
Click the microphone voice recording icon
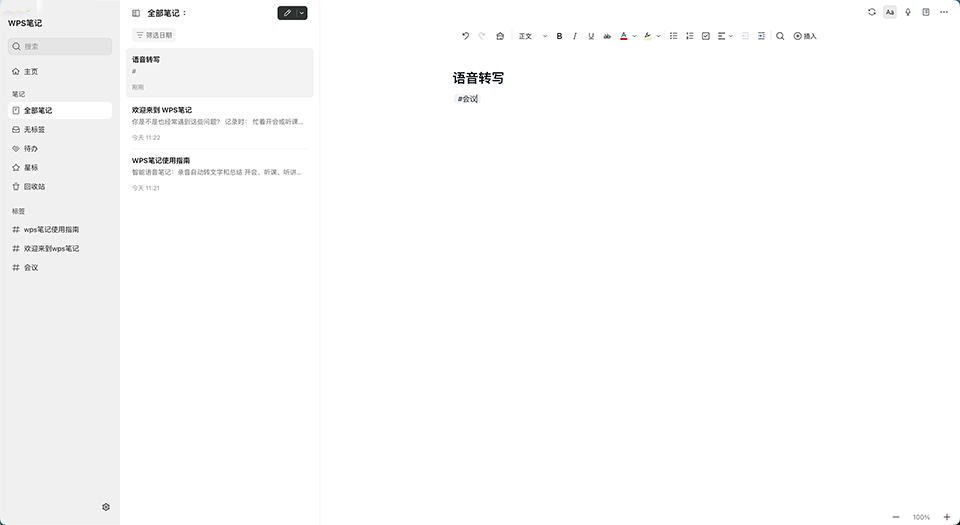click(908, 12)
